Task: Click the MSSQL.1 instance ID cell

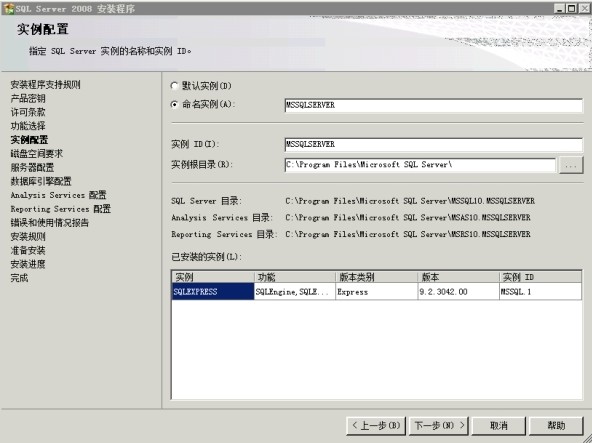Action: tap(540, 292)
